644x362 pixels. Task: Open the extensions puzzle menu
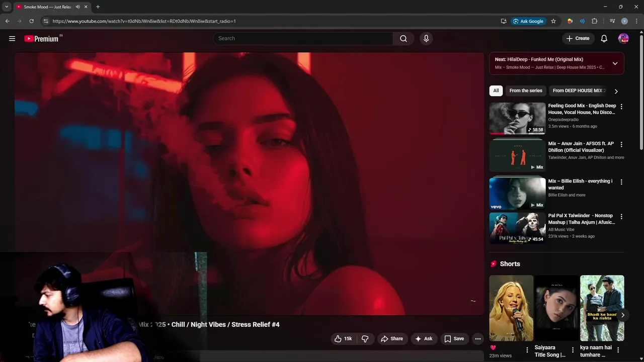point(595,21)
